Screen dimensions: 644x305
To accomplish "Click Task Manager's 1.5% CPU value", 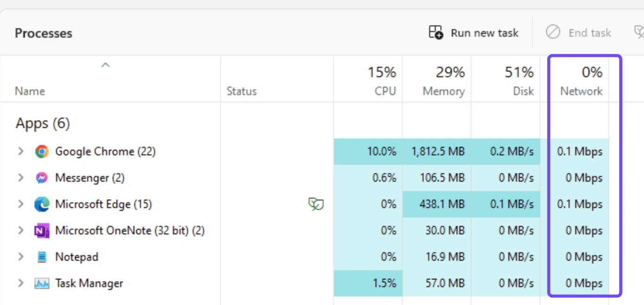I will [384, 283].
